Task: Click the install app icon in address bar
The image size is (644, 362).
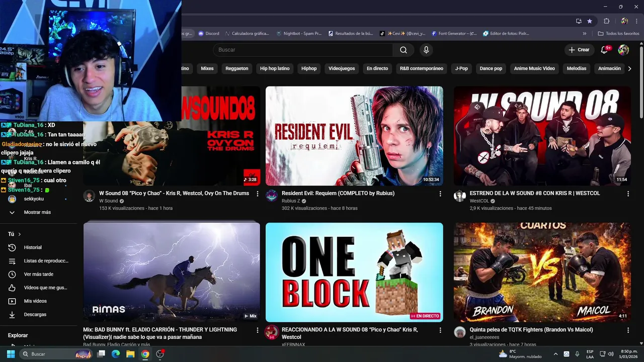Action: (579, 21)
